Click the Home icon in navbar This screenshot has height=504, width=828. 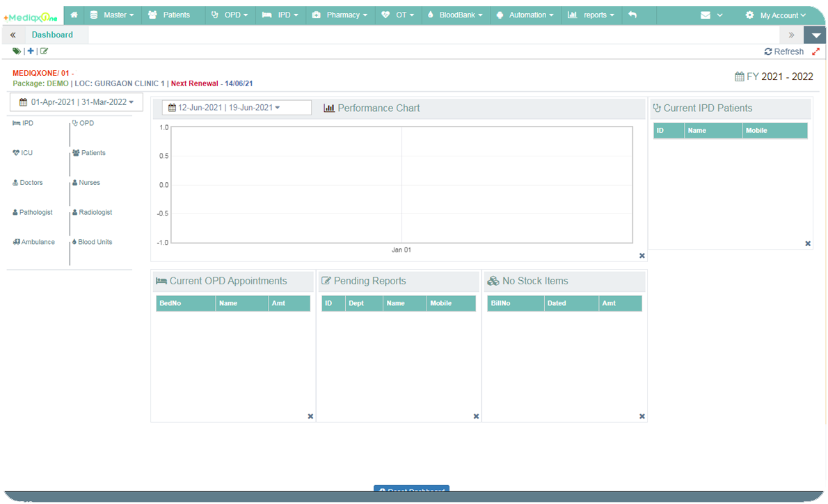74,15
